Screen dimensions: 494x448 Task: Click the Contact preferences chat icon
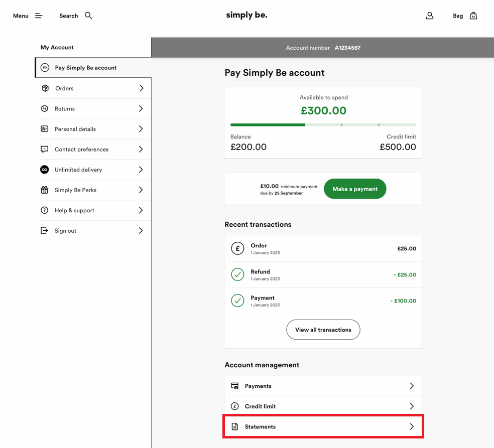point(45,149)
